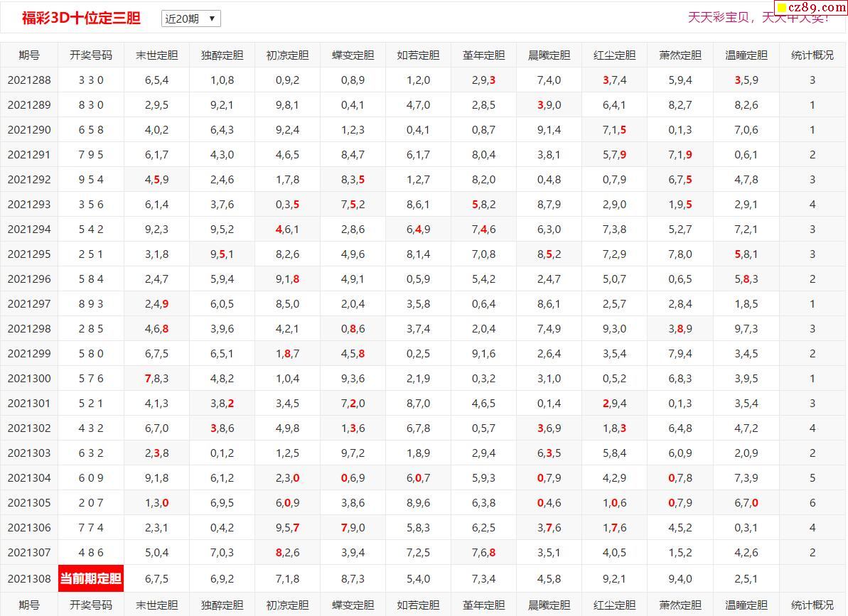Open the 近20期 period dropdown
The width and height of the screenshot is (848, 616).
click(x=191, y=18)
